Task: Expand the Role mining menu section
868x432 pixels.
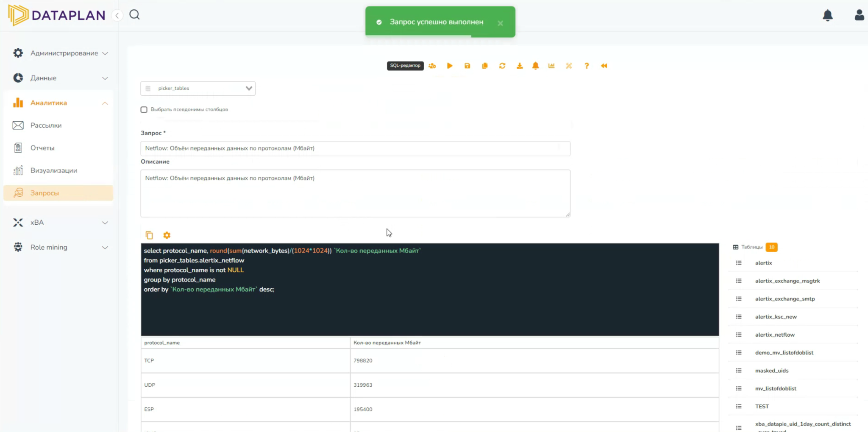Action: coord(60,247)
